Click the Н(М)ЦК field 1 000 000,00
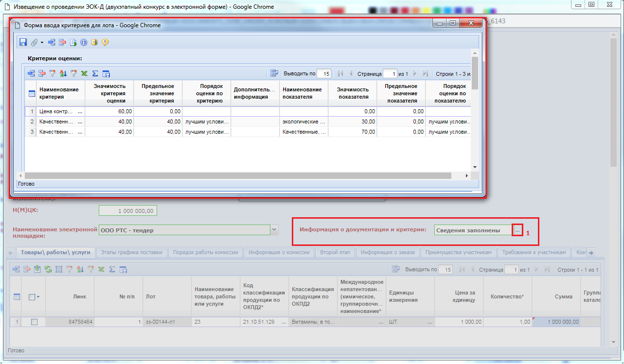624x364 pixels. point(128,211)
